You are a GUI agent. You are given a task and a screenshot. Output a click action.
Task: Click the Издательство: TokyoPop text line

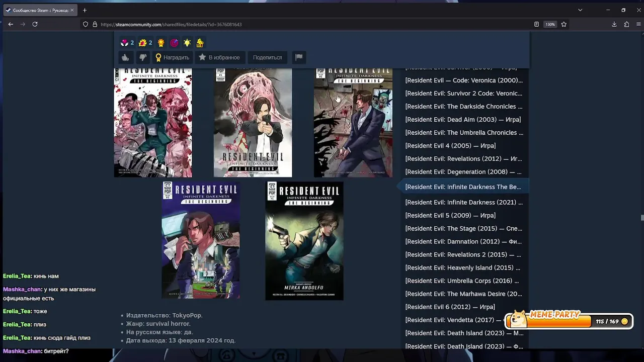coord(164,315)
